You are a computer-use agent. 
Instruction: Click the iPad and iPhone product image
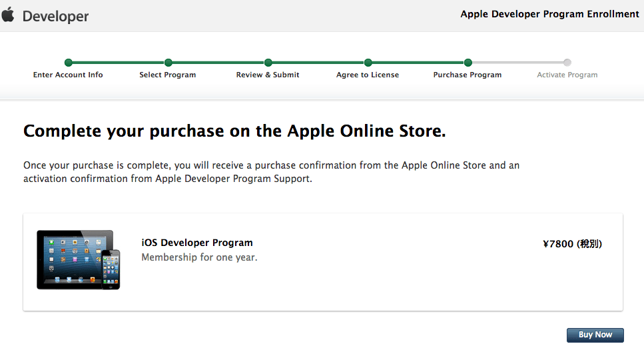[79, 260]
